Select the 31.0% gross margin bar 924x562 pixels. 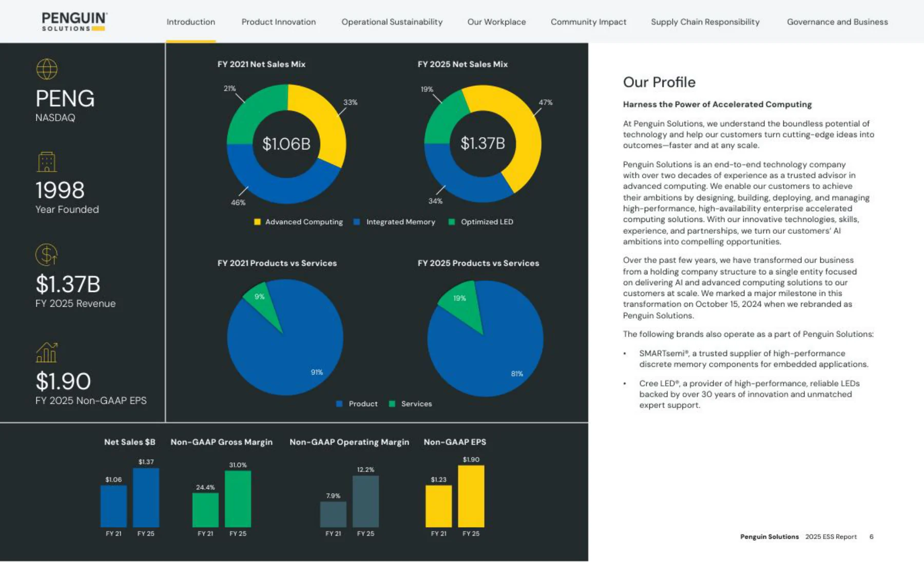pos(238,499)
